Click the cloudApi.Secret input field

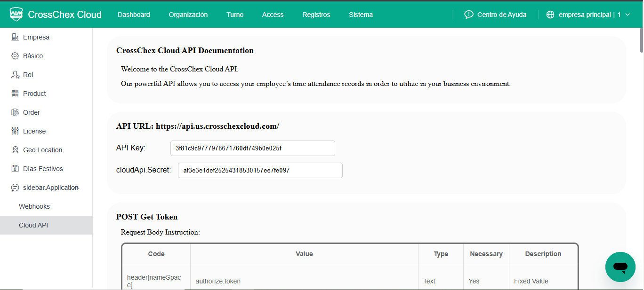(260, 171)
